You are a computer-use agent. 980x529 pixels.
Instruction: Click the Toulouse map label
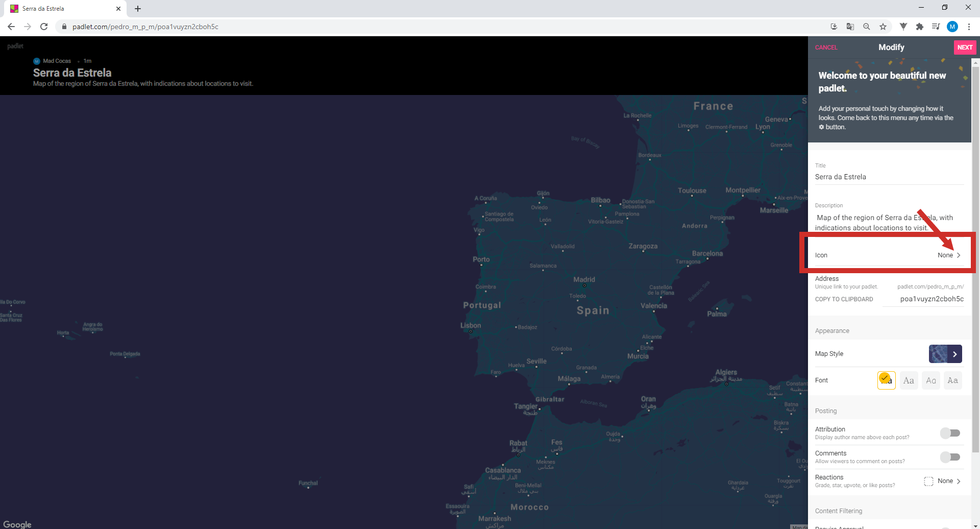(x=692, y=190)
